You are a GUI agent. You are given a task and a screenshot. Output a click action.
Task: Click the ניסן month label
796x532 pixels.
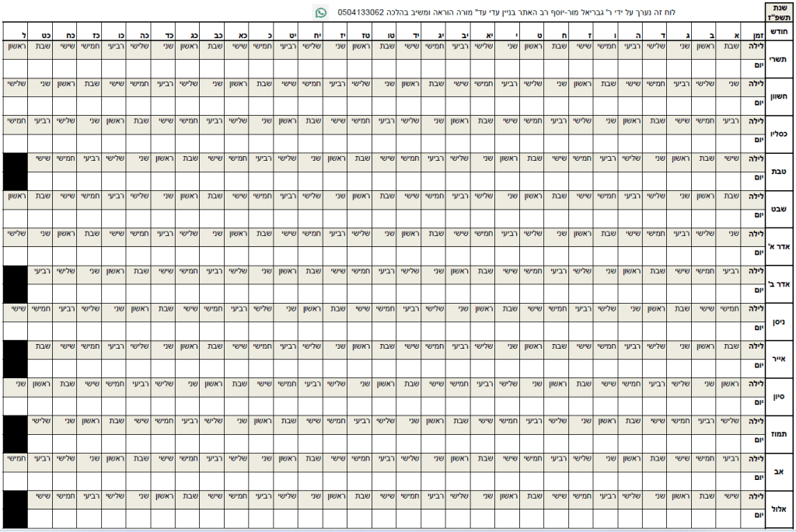[780, 321]
